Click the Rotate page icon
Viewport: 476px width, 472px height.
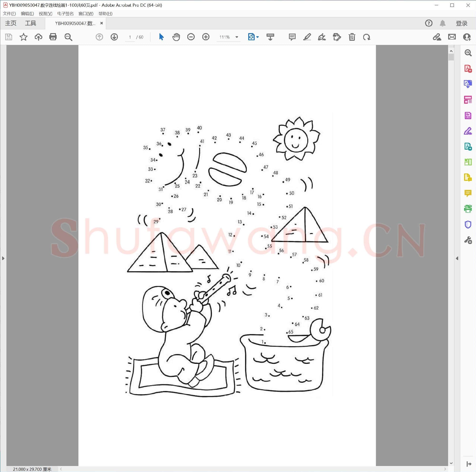click(367, 37)
